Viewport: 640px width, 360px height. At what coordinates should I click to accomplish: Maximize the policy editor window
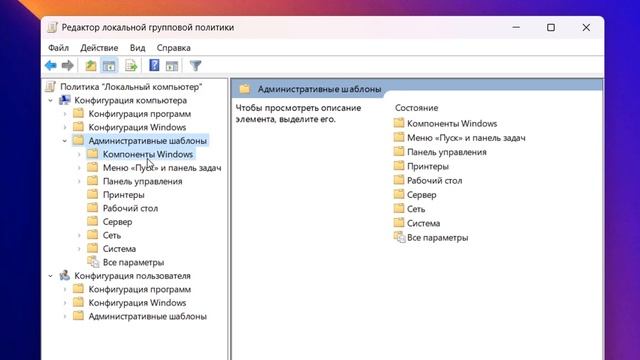(x=551, y=27)
